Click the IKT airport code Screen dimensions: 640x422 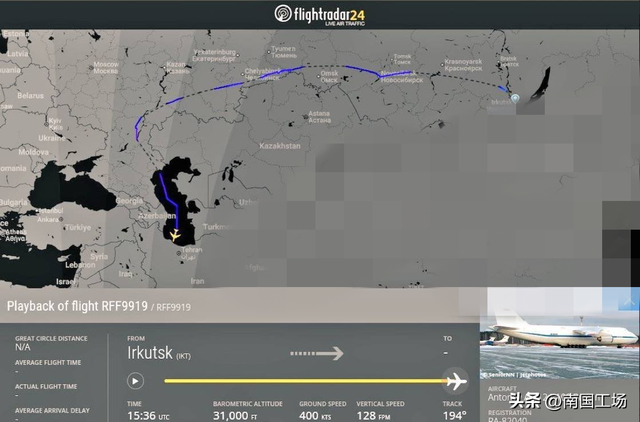pyautogui.click(x=184, y=356)
